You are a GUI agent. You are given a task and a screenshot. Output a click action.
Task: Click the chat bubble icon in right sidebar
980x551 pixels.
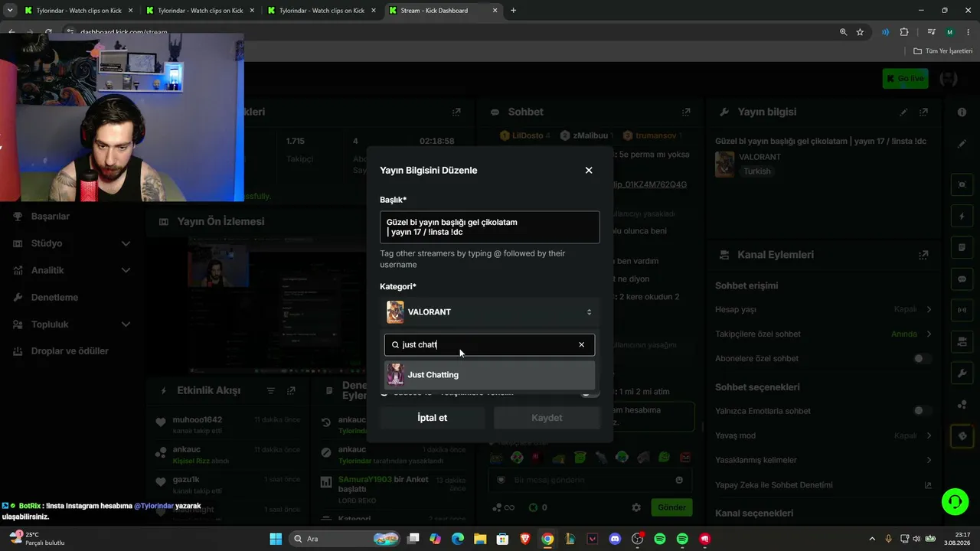point(962,279)
